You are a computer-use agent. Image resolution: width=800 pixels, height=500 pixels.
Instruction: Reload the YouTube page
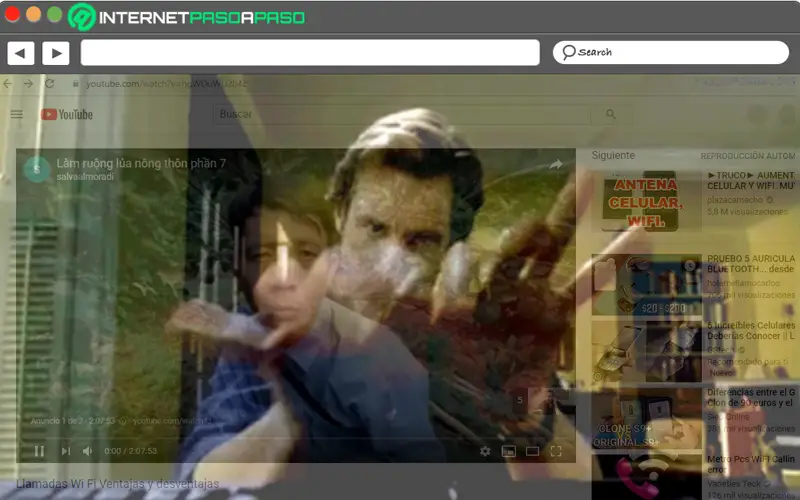49,84
